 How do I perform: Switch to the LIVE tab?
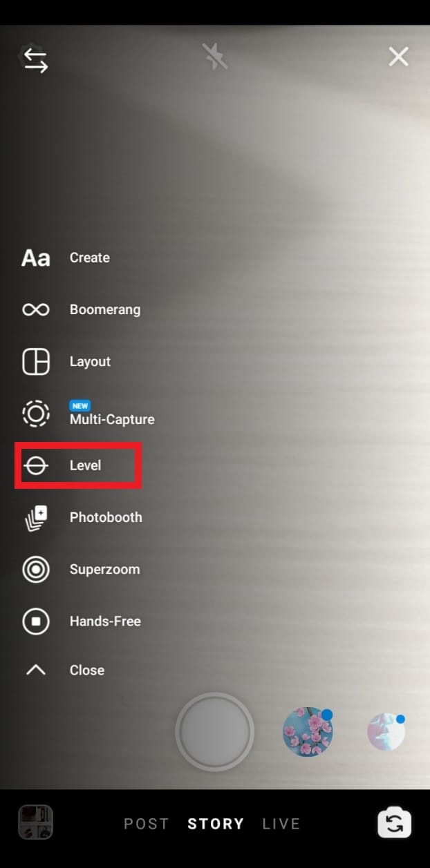coord(281,824)
